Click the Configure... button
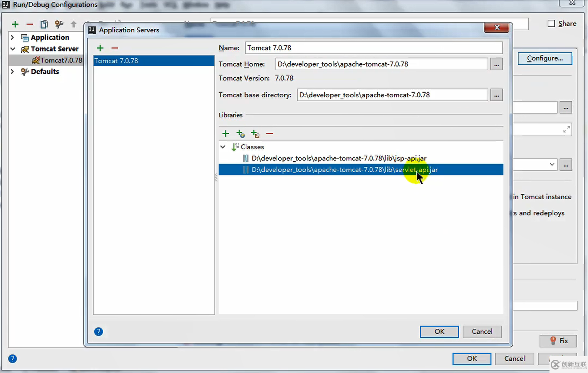The image size is (588, 373). [545, 59]
